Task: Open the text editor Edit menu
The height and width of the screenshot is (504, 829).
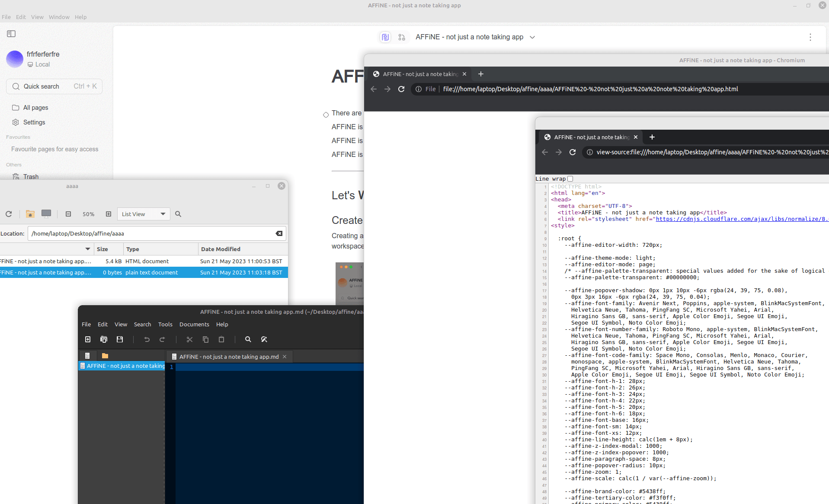Action: pos(102,324)
